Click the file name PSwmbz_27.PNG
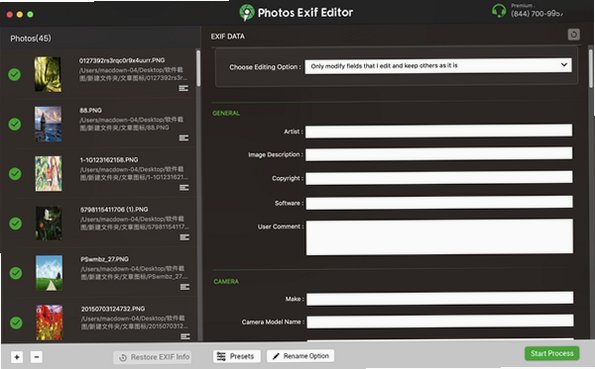The height and width of the screenshot is (369, 595). point(104,259)
